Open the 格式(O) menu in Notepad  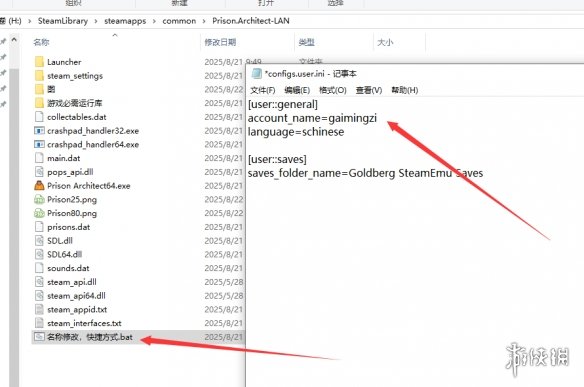pos(333,90)
